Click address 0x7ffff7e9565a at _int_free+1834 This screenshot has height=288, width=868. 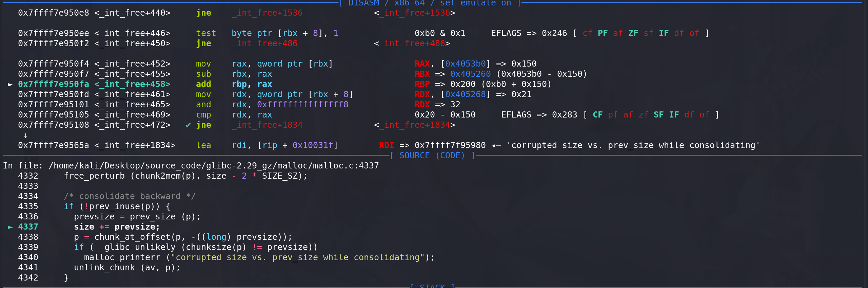coord(54,145)
